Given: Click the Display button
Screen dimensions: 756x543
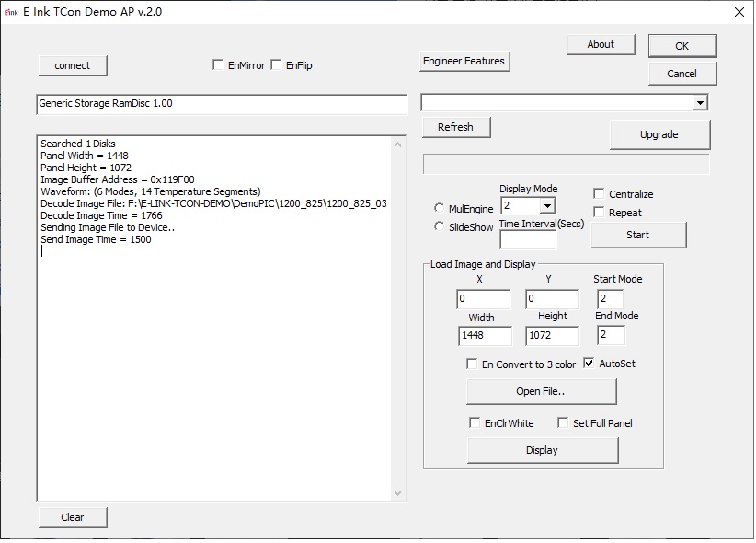Looking at the screenshot, I should (543, 450).
